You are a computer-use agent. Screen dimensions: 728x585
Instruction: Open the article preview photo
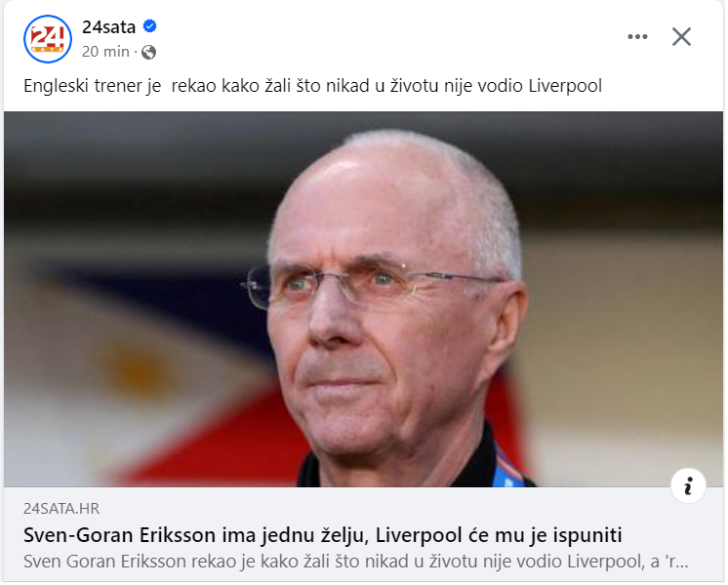coord(364,300)
